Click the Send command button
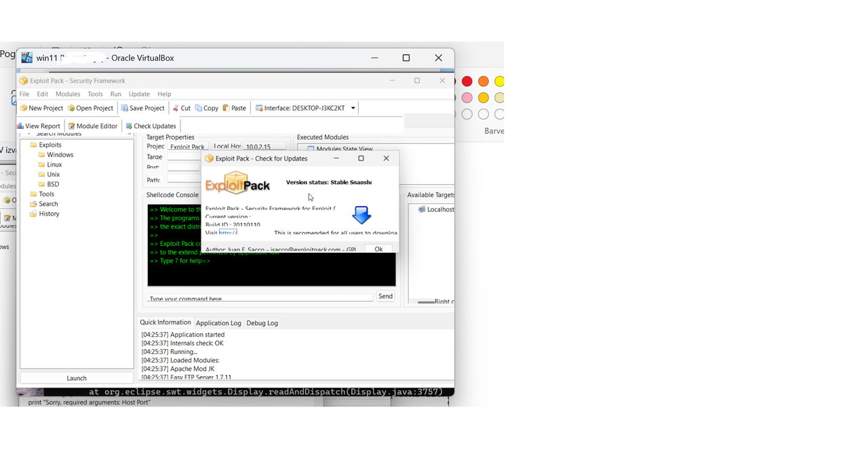Viewport: 868px width, 452px height. 385,296
